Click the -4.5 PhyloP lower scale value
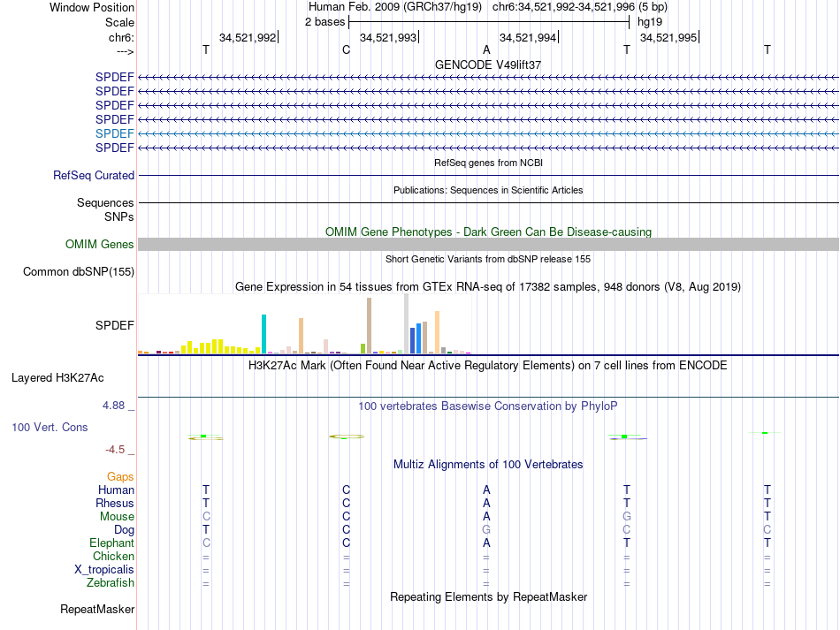This screenshot has width=840, height=630. (x=115, y=450)
